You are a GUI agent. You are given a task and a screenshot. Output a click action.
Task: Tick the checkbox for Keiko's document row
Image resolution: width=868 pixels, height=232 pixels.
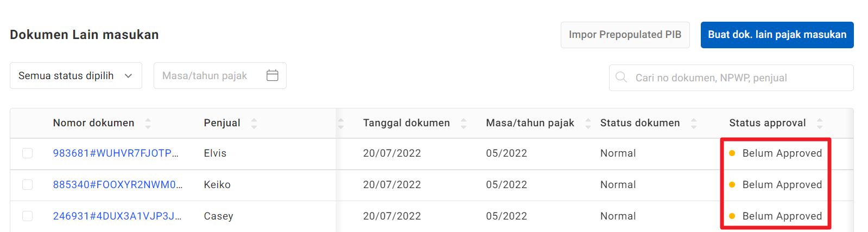pyautogui.click(x=27, y=185)
